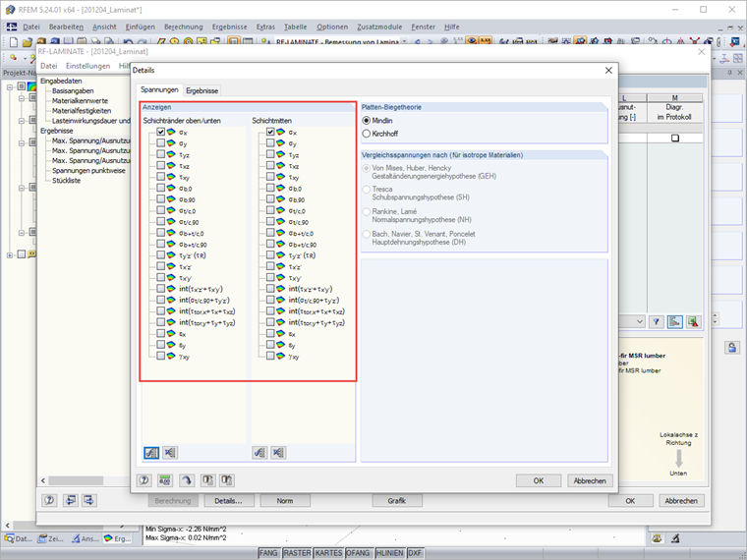747x560 pixels.
Task: Click previous table arrow icon in RF-LAMINATE window
Action: 71,500
